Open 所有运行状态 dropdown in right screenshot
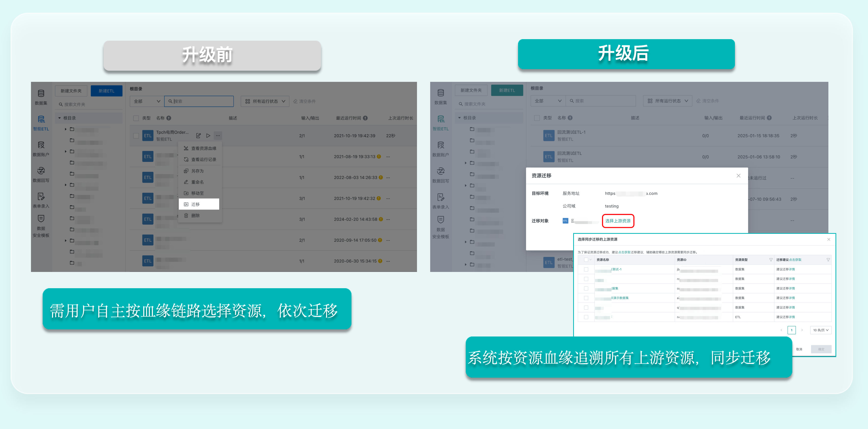 tap(668, 101)
